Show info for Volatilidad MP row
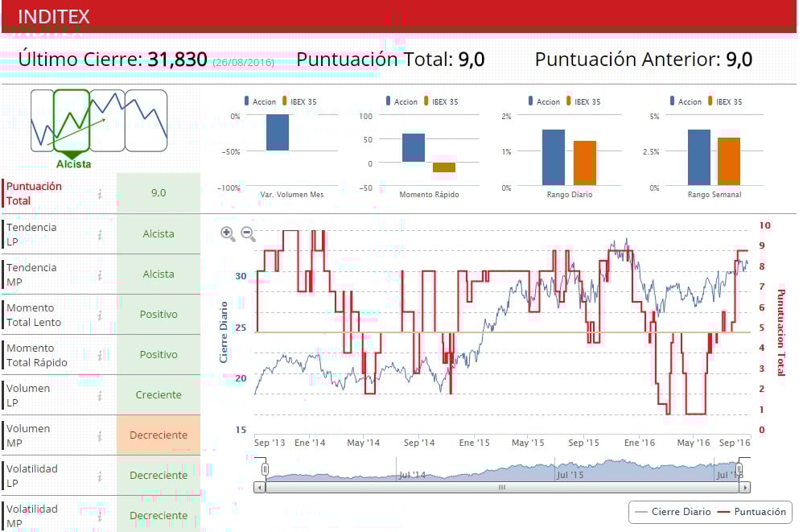Screen dimensions: 803x532 click(100, 517)
